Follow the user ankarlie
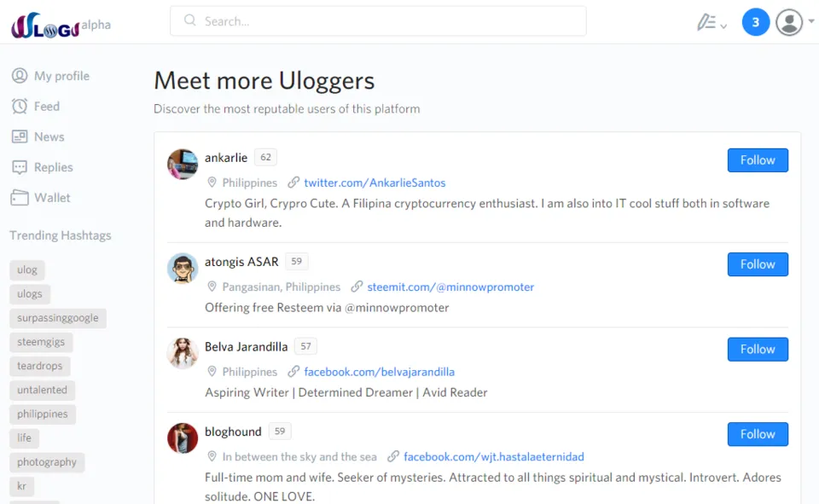819x504 pixels. [758, 160]
